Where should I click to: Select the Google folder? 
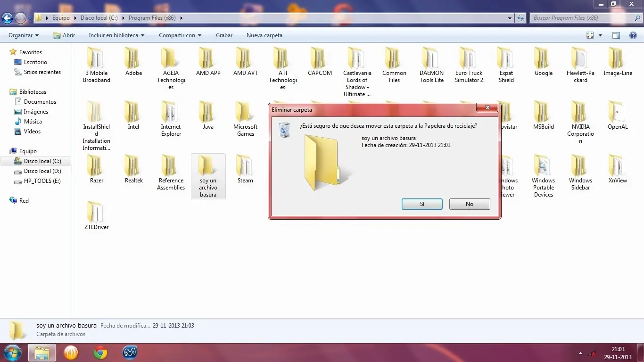(544, 62)
